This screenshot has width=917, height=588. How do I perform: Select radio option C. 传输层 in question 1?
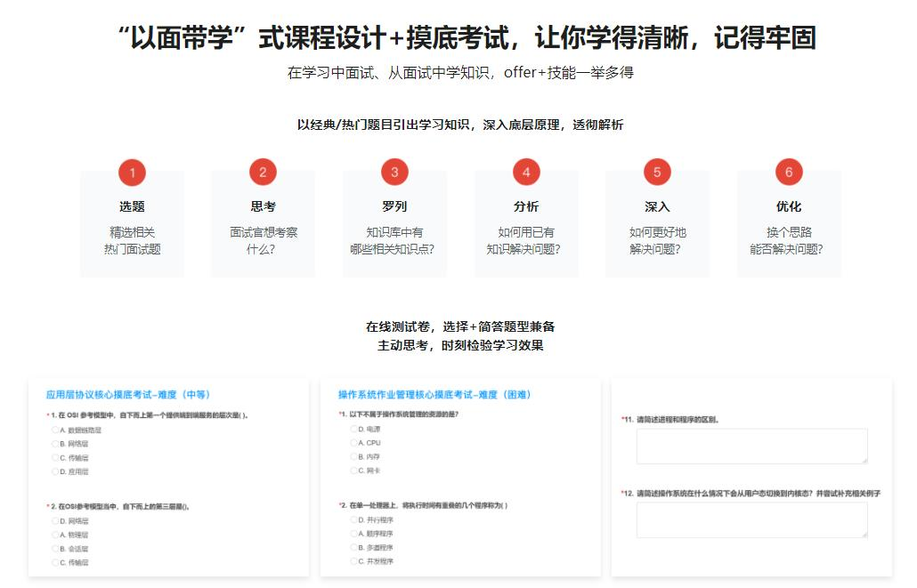55,457
